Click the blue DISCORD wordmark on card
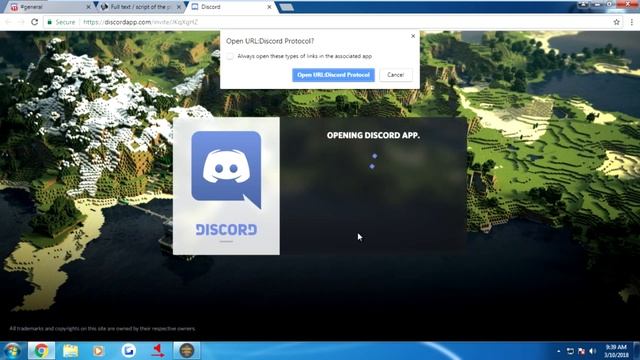 pyautogui.click(x=226, y=230)
